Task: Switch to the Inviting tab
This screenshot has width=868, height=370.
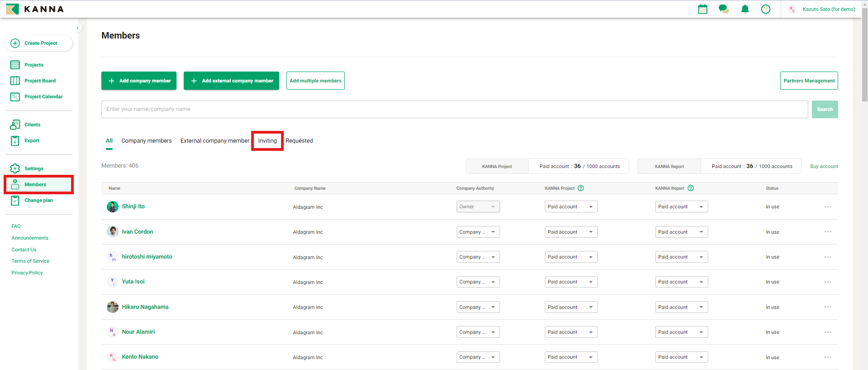Action: tap(267, 141)
